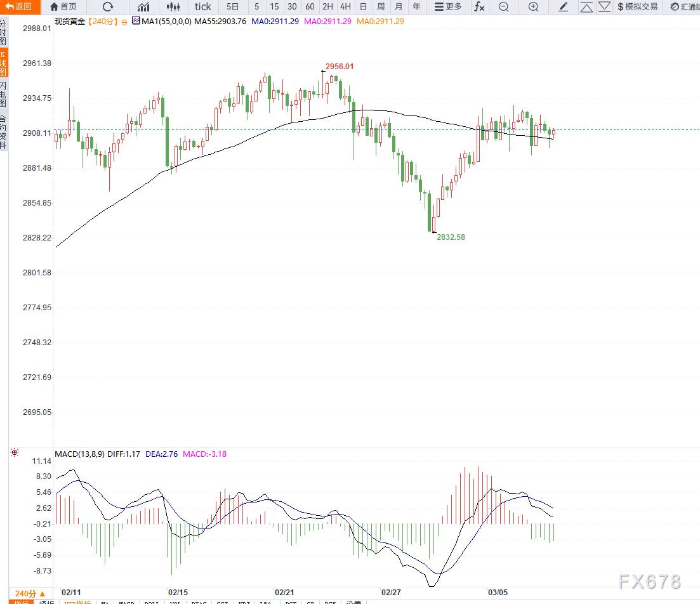Image resolution: width=700 pixels, height=604 pixels.
Task: Click the refresh icon in top toolbar
Action: coord(108,7)
